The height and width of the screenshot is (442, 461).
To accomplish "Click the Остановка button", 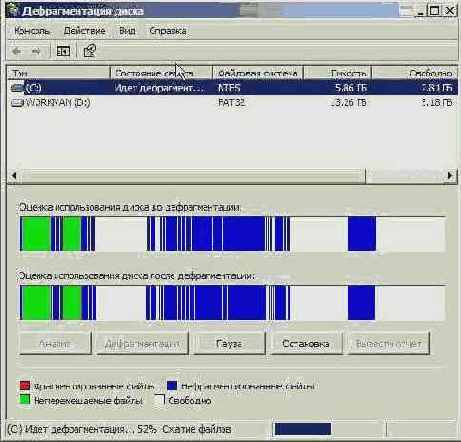I will 306,343.
